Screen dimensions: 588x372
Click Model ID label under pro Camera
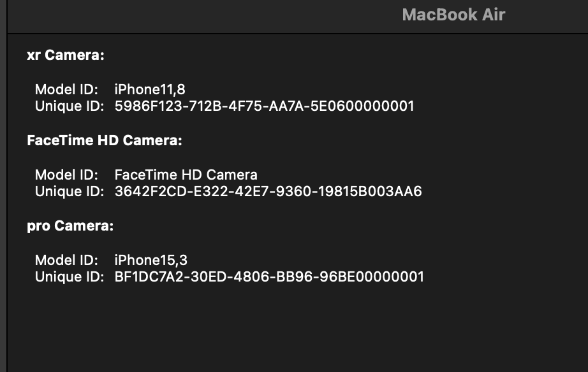pos(66,261)
